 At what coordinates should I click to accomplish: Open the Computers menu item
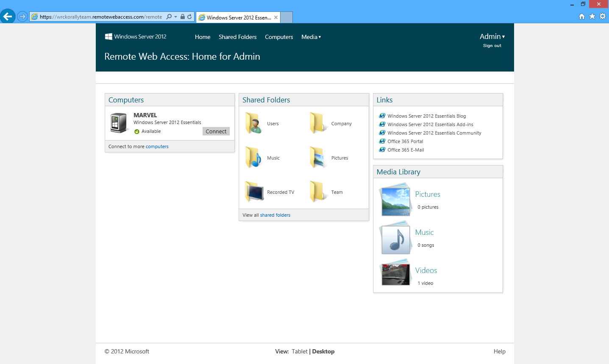[279, 37]
